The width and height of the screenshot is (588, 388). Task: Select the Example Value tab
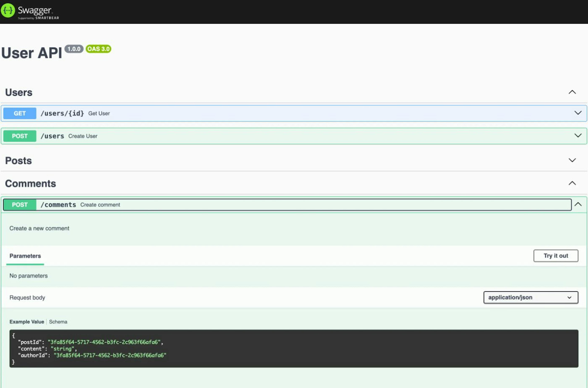pyautogui.click(x=27, y=322)
